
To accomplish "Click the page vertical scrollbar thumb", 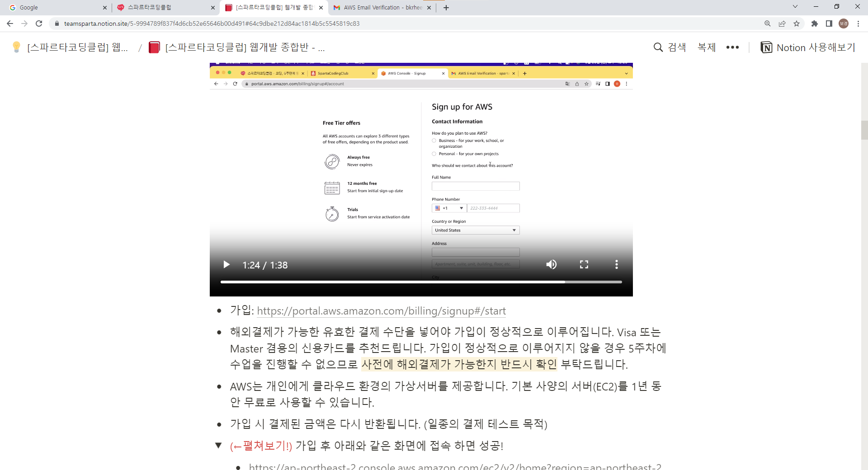I will coord(864,130).
